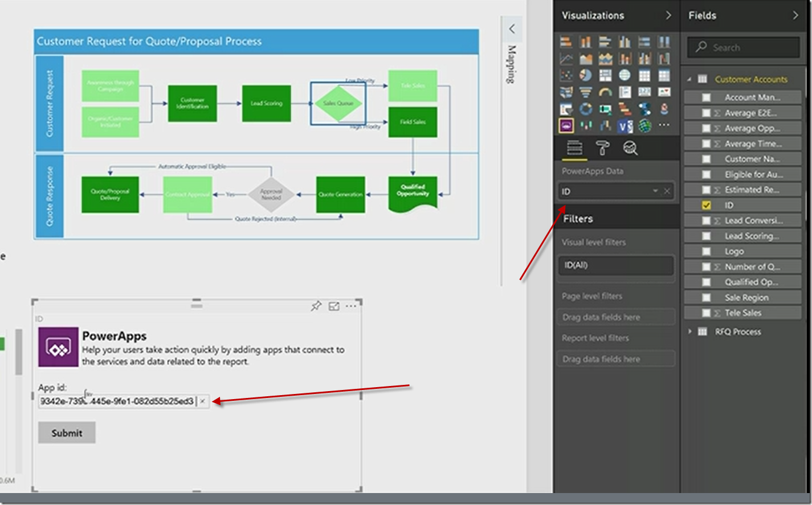Collapse the Fields pane
This screenshot has width=812, height=505.
pyautogui.click(x=795, y=15)
